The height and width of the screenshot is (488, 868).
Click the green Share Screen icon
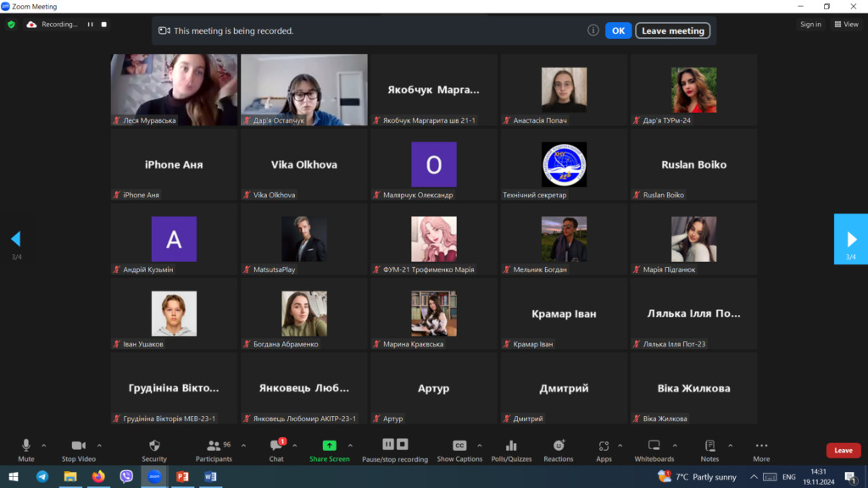329,446
